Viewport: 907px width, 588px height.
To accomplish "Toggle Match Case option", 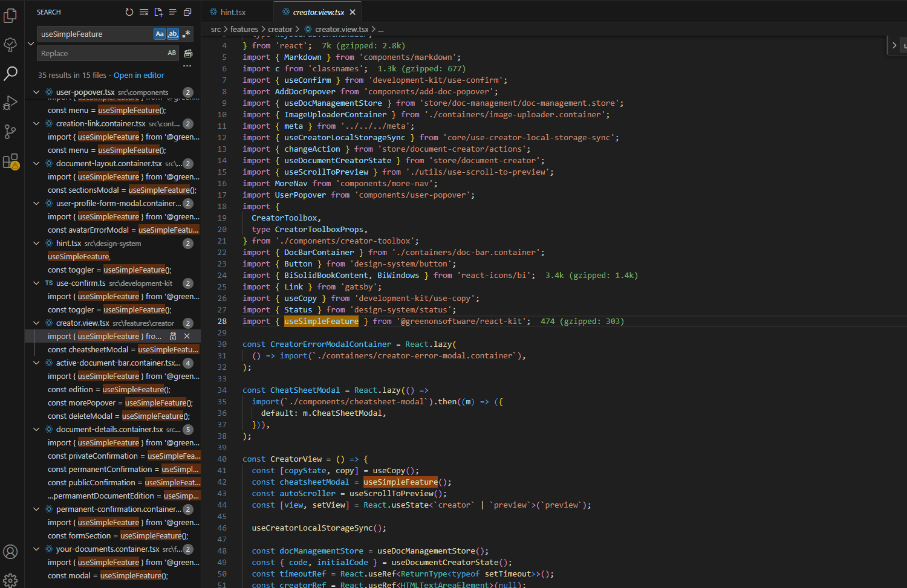I will (x=160, y=34).
